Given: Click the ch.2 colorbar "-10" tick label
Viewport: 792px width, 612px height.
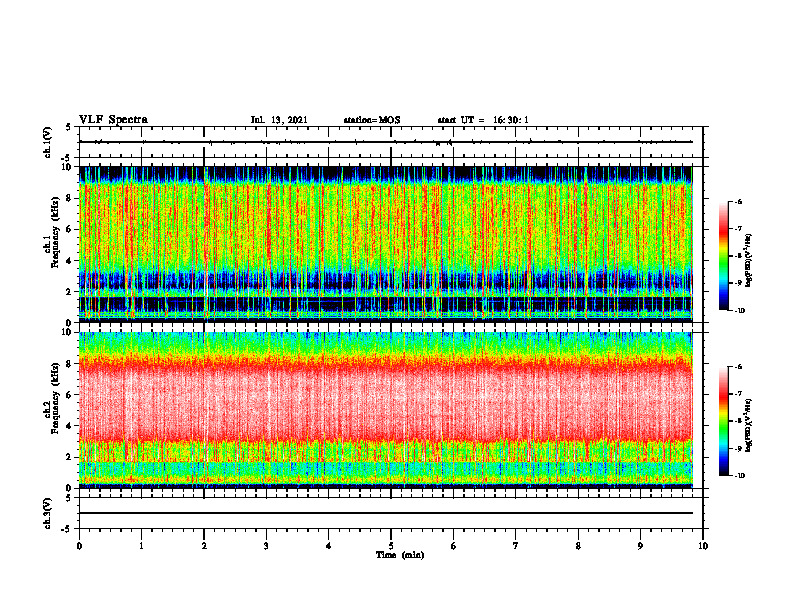Looking at the screenshot, I should point(740,476).
